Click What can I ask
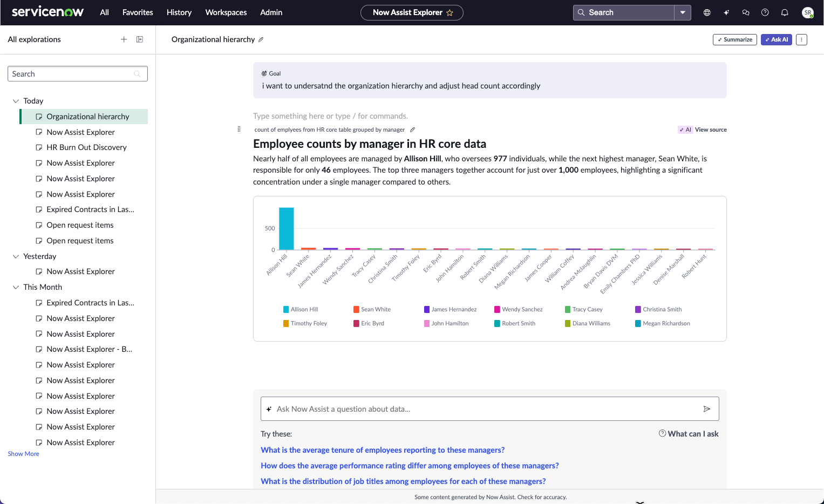The width and height of the screenshot is (824, 504). coord(693,434)
